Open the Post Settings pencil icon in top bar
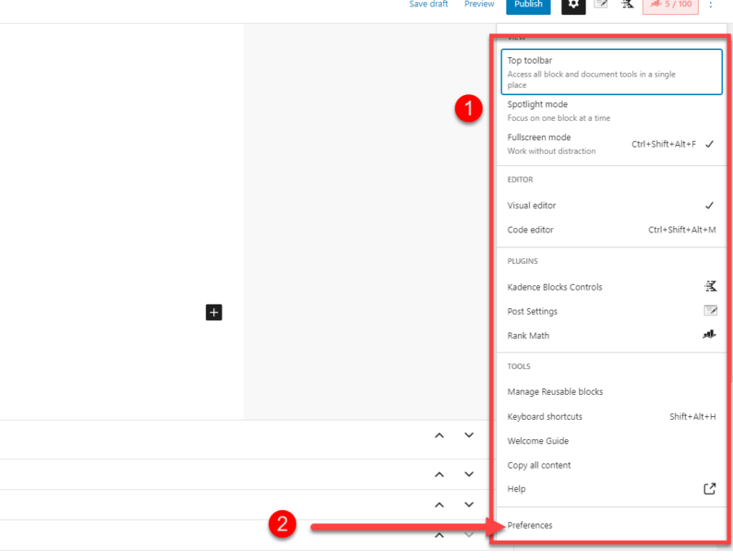 tap(601, 5)
